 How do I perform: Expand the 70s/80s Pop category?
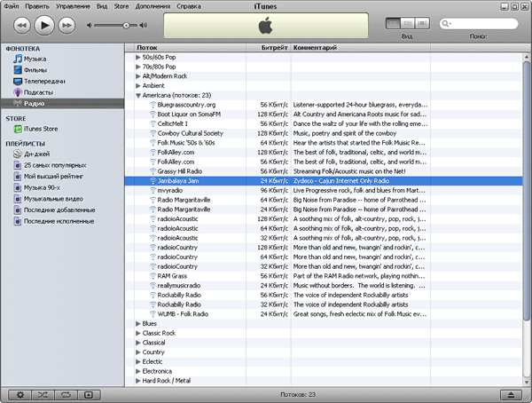[138, 67]
